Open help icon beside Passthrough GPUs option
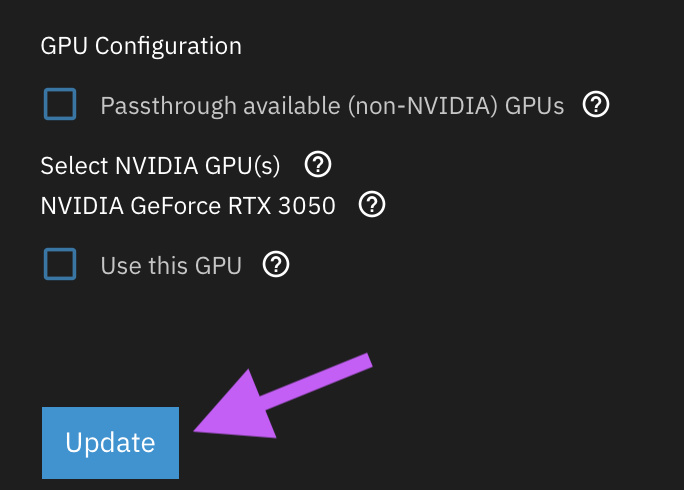 pos(596,104)
